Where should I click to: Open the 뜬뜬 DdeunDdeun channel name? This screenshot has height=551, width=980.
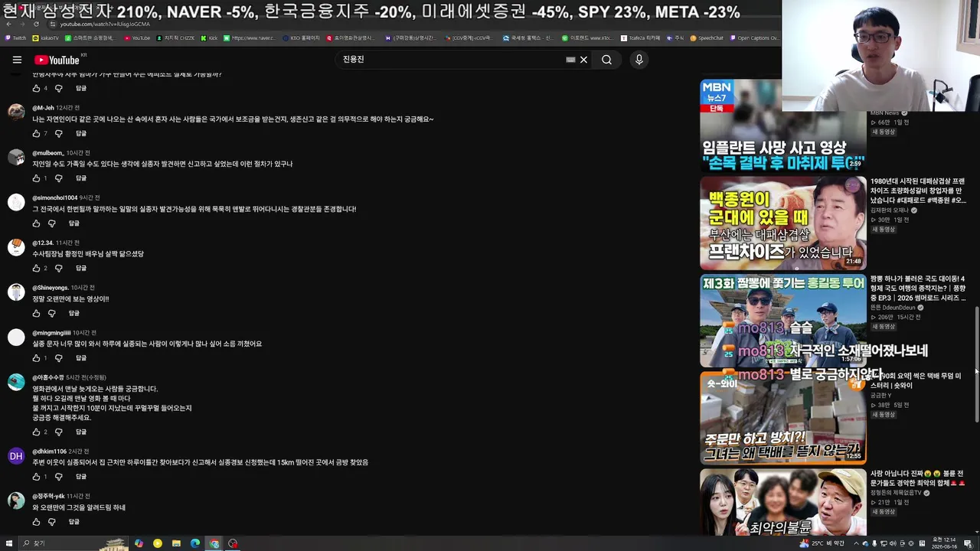tap(893, 308)
